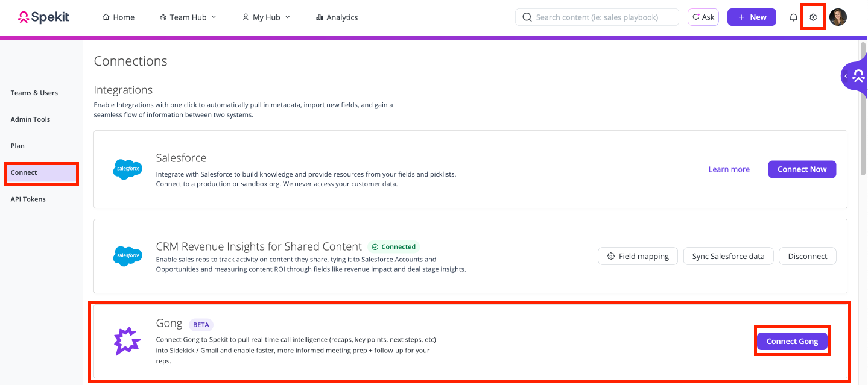The height and width of the screenshot is (385, 868).
Task: Click the Salesforce cloud logo
Action: click(x=127, y=169)
